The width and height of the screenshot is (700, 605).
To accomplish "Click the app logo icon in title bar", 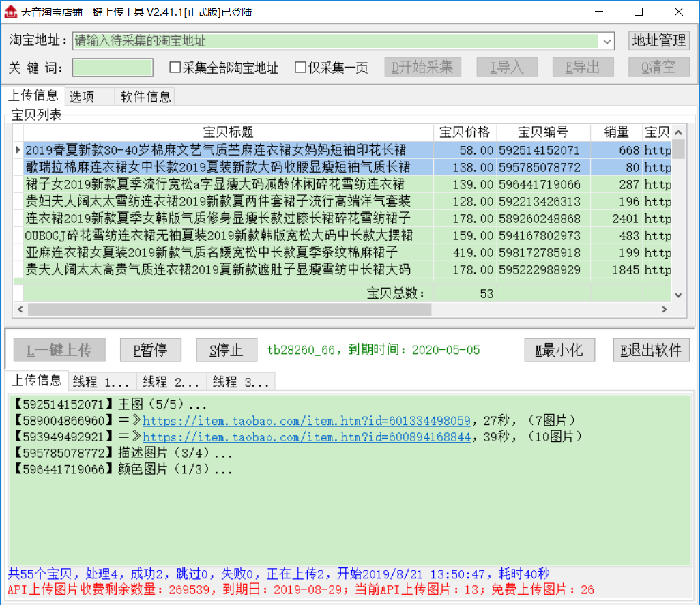I will 10,12.
